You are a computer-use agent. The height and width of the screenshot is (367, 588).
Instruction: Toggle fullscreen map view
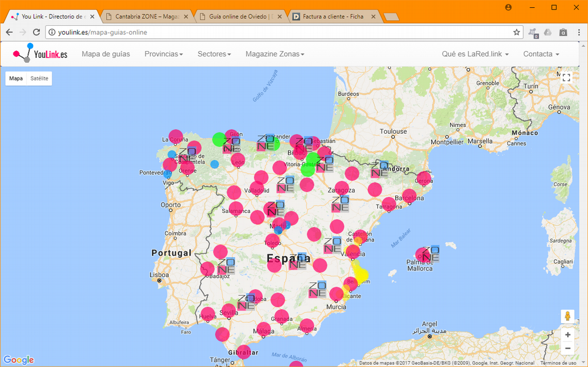(x=566, y=78)
